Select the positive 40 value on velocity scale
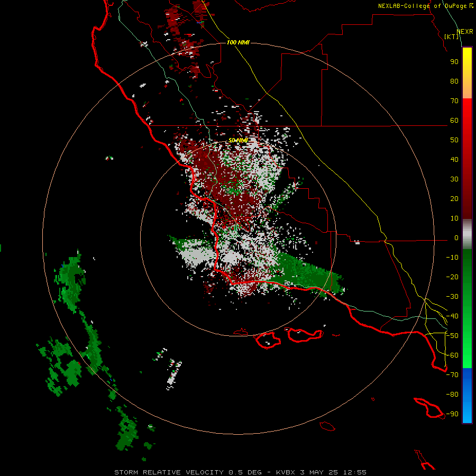 (x=454, y=159)
